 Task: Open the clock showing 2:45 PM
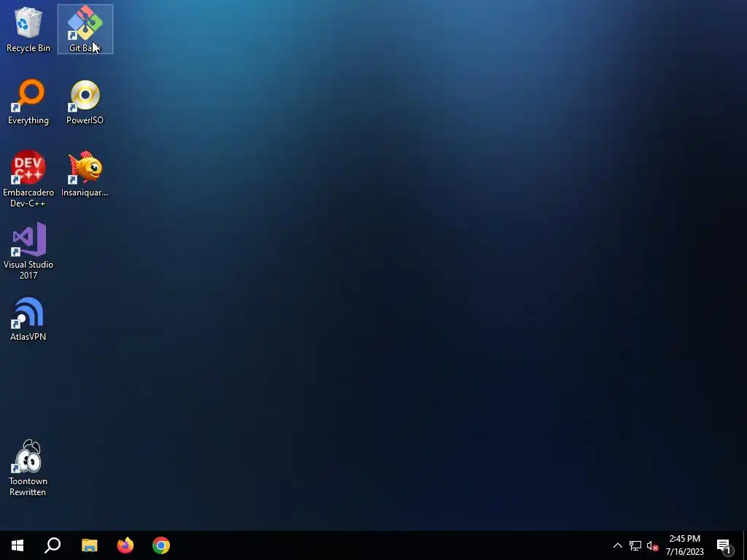point(685,545)
